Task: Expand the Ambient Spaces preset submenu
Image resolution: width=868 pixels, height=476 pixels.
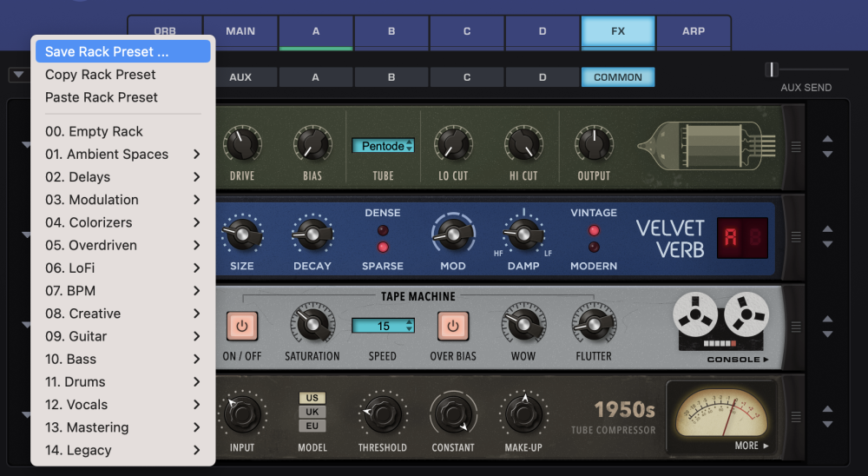Action: (x=122, y=154)
